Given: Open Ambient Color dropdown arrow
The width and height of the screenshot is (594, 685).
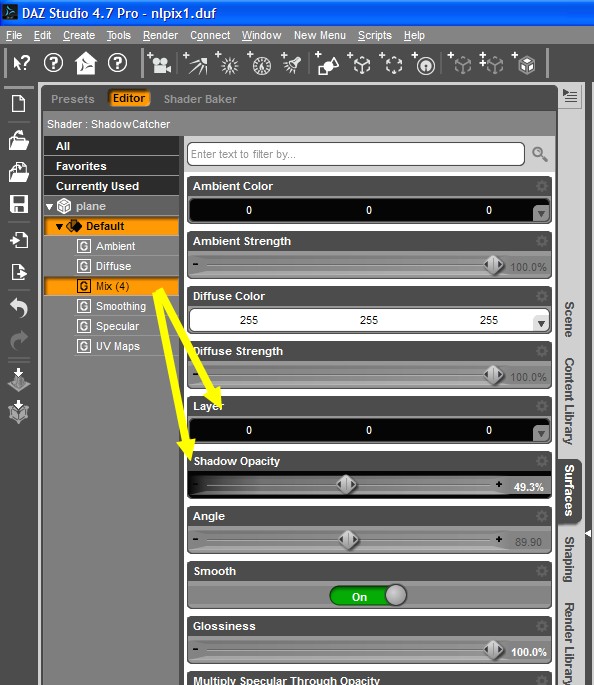Looking at the screenshot, I should [x=541, y=214].
